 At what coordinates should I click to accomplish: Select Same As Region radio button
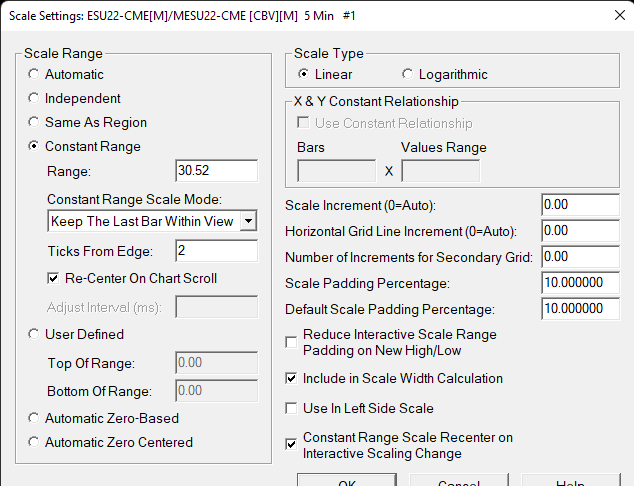35,122
